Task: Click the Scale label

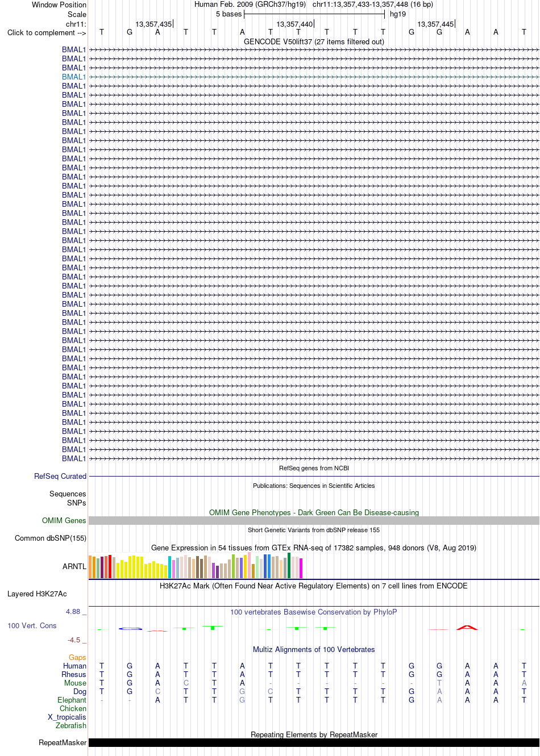Action: point(77,14)
